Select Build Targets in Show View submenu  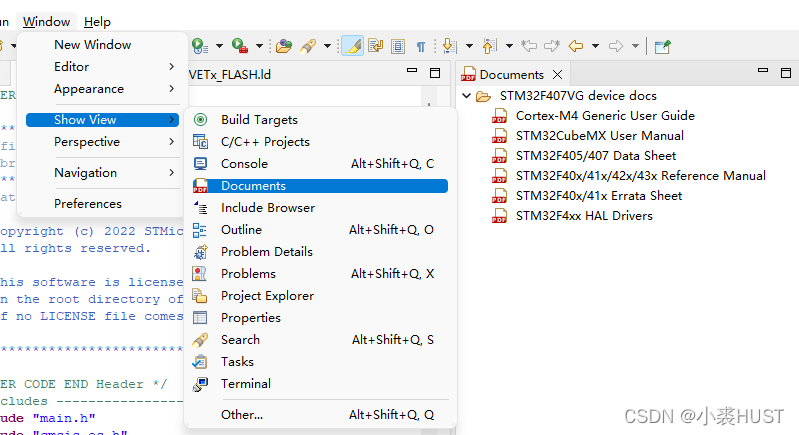point(320,120)
